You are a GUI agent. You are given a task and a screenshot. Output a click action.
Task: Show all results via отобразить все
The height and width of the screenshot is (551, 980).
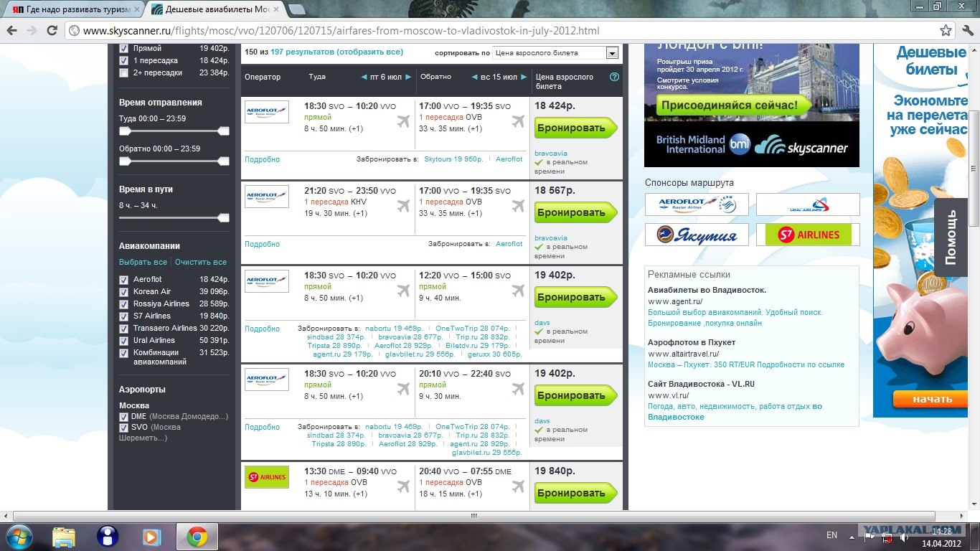click(x=369, y=52)
